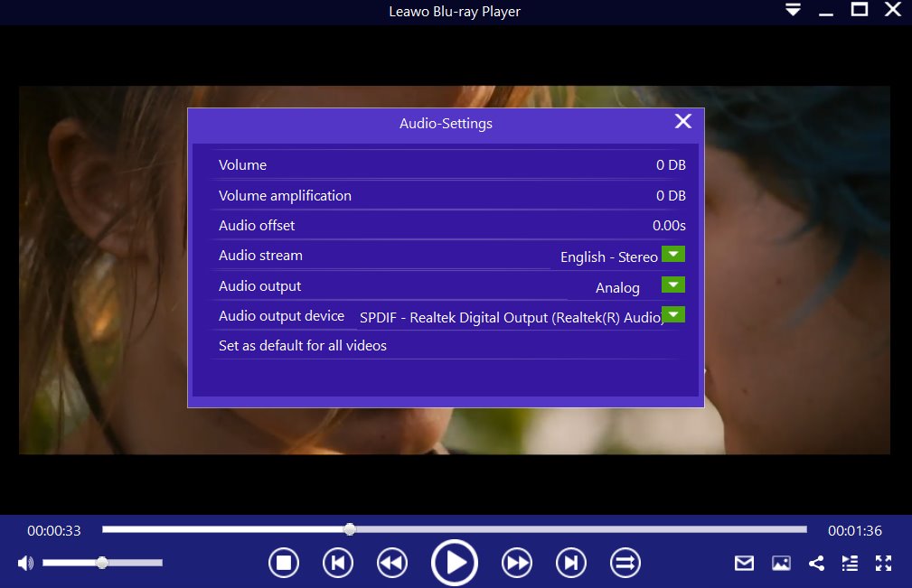The width and height of the screenshot is (912, 588).
Task: Click the Volume amplification setting row
Action: point(446,195)
